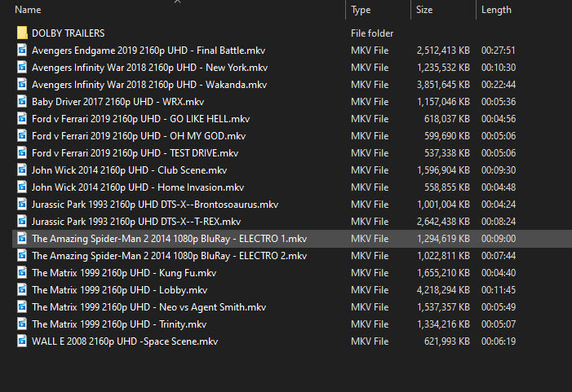The width and height of the screenshot is (572, 392).
Task: Sort files by the Name column header
Action: tap(29, 11)
